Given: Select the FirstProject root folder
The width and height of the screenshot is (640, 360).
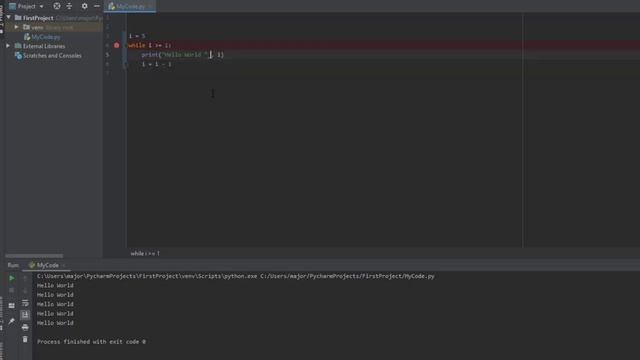Looking at the screenshot, I should pyautogui.click(x=38, y=18).
